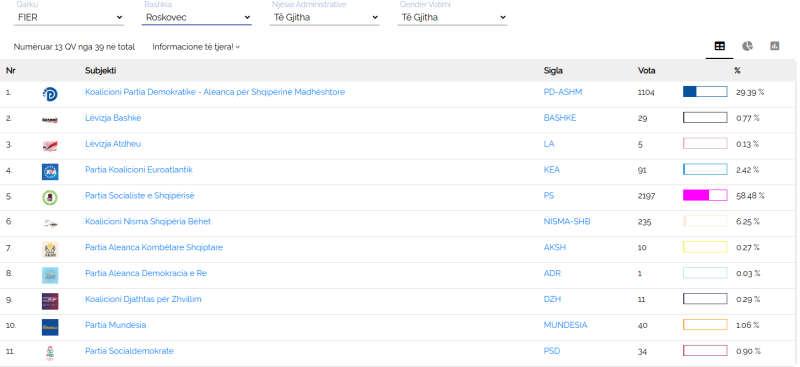
Task: Click the KEA party logo
Action: click(50, 172)
